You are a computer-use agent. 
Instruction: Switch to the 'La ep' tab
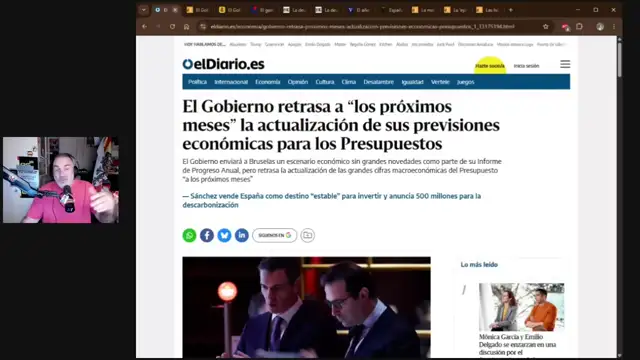(456, 10)
